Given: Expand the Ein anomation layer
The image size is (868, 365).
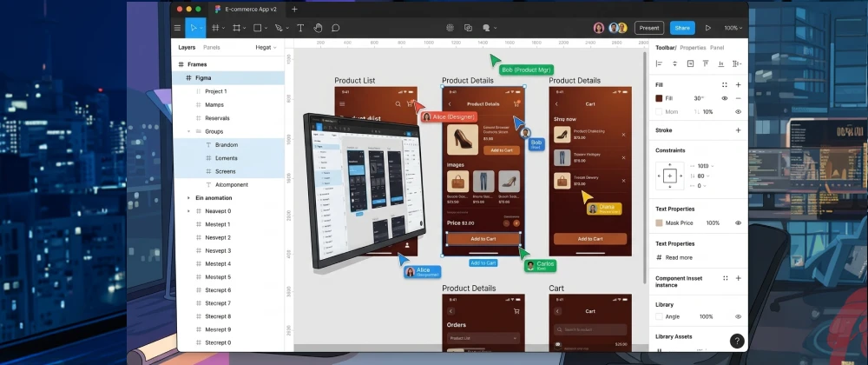Looking at the screenshot, I should (x=188, y=198).
